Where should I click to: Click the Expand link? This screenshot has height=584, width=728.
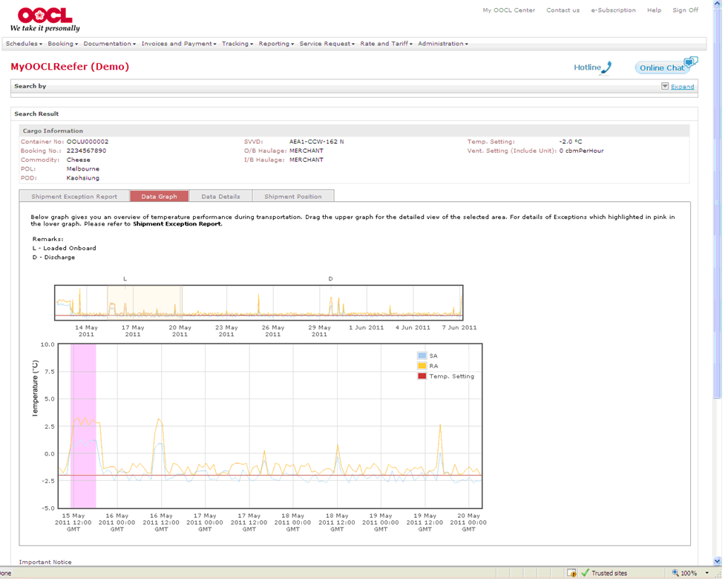click(682, 87)
